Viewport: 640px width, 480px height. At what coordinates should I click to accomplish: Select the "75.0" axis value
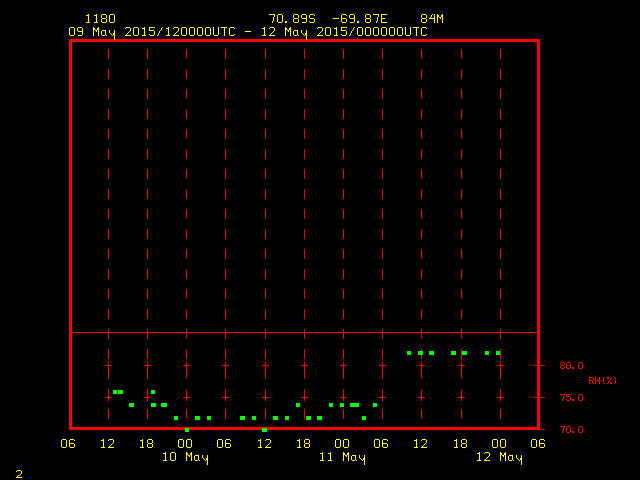571,398
